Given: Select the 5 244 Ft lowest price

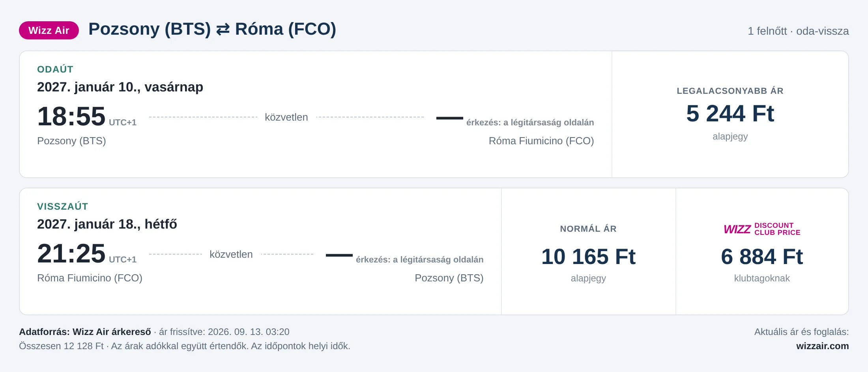Looking at the screenshot, I should click(x=730, y=113).
